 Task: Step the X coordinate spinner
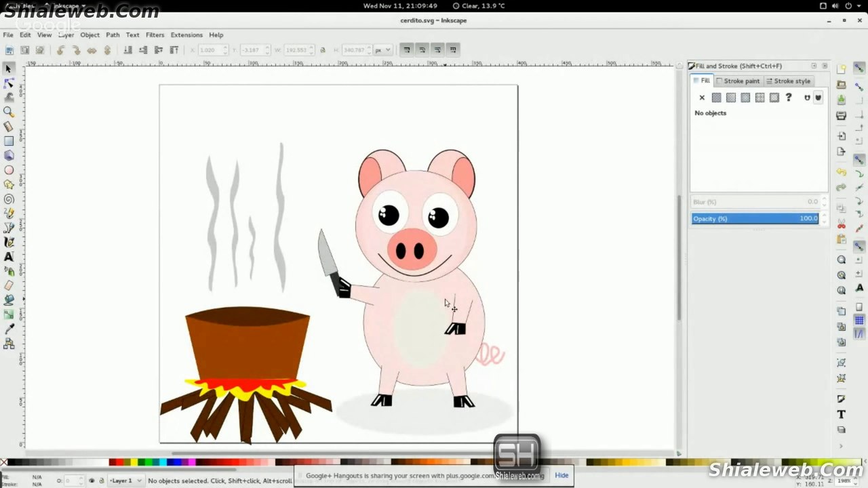(x=226, y=49)
